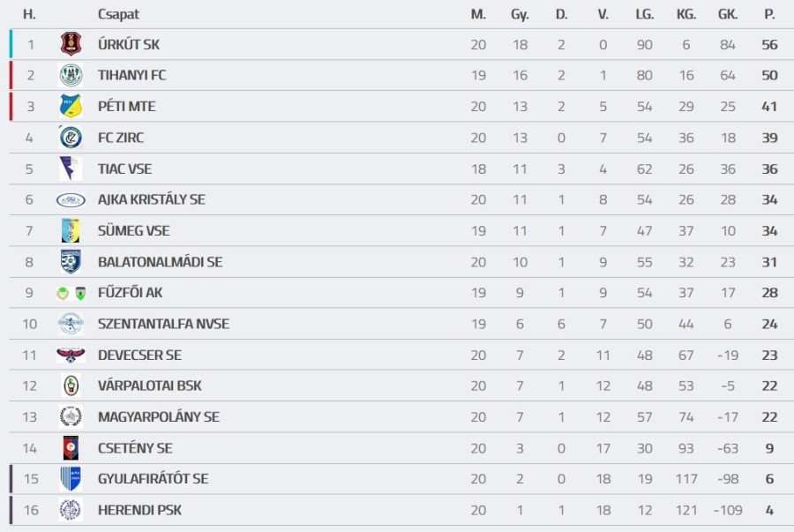Sort table by the P. points column

(769, 14)
